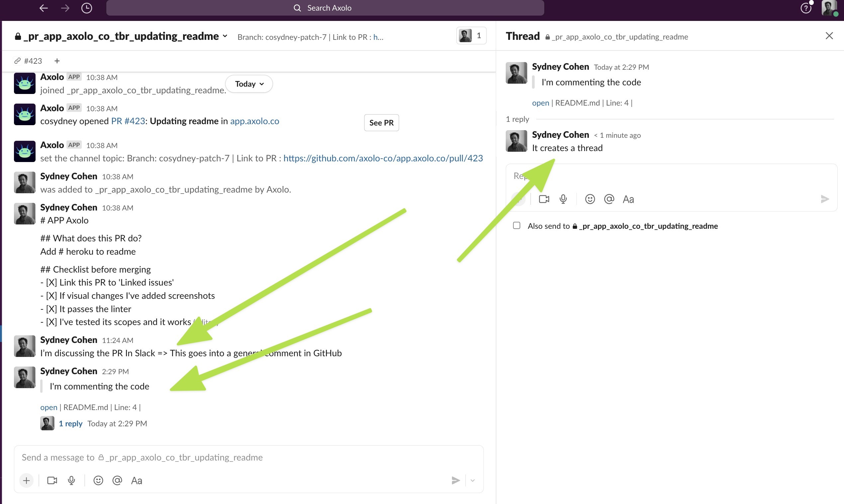
Task: Go back with the left arrow
Action: pyautogui.click(x=44, y=8)
